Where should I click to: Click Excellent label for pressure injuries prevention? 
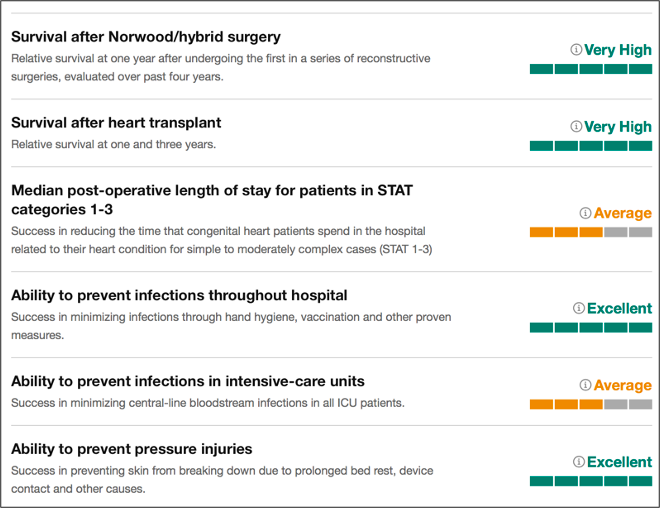tap(619, 462)
